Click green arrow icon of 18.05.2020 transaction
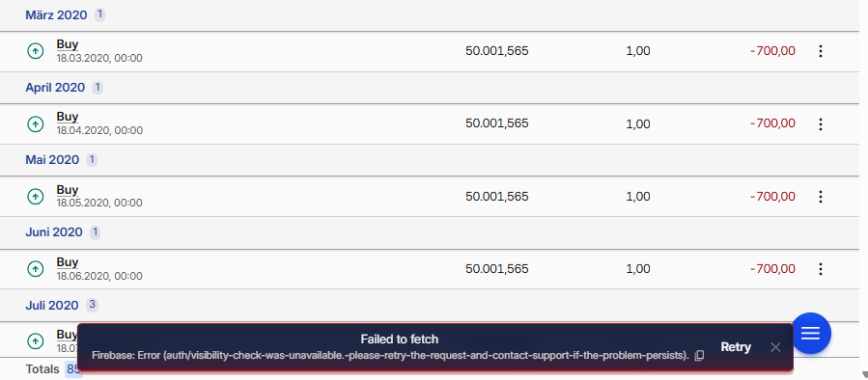The image size is (868, 380). tap(36, 197)
